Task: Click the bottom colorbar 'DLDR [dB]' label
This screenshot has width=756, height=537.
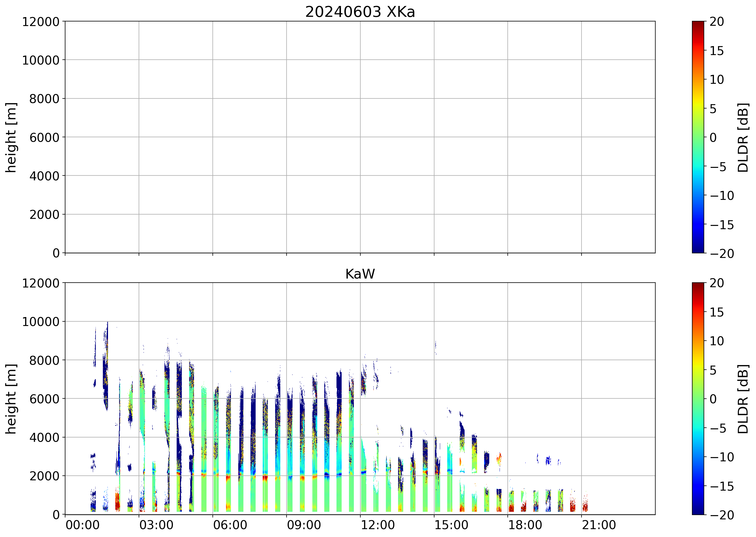Action: (743, 399)
